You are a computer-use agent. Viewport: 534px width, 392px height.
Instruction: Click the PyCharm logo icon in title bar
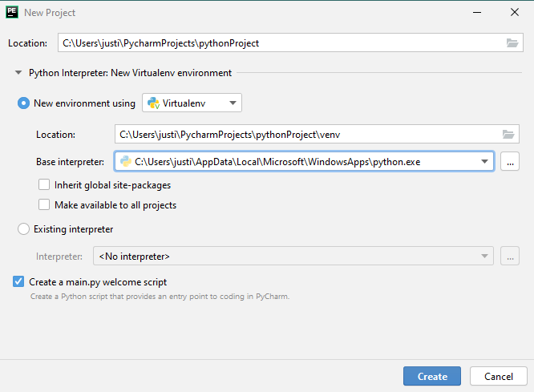click(x=12, y=12)
